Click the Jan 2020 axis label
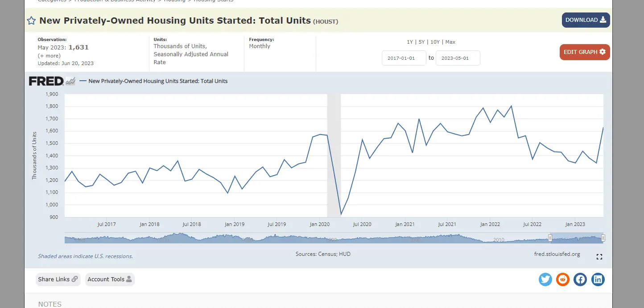644x308 pixels. [319, 224]
